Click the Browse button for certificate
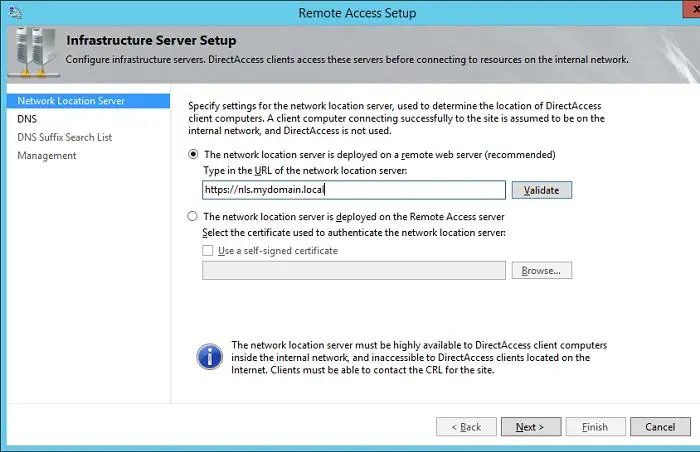Viewport: 700px width, 452px height. [x=541, y=270]
